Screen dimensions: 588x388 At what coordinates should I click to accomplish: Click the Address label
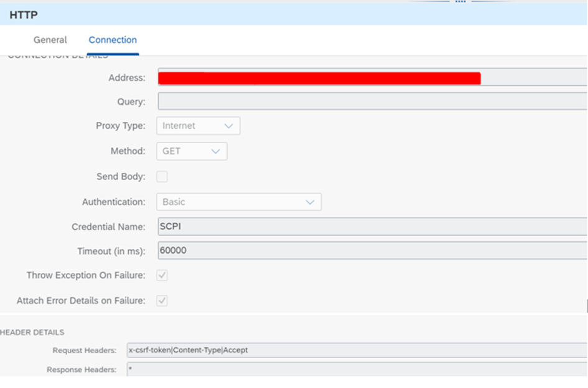(127, 78)
